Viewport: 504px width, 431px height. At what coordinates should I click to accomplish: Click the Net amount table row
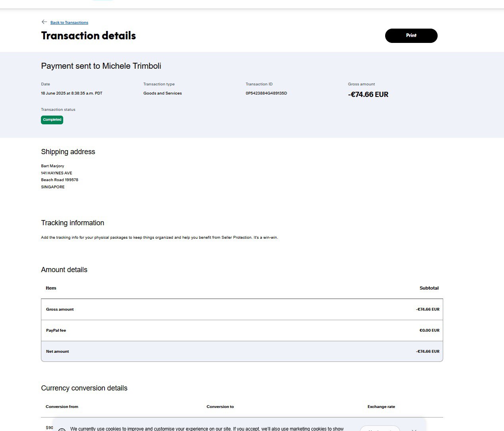coord(242,352)
